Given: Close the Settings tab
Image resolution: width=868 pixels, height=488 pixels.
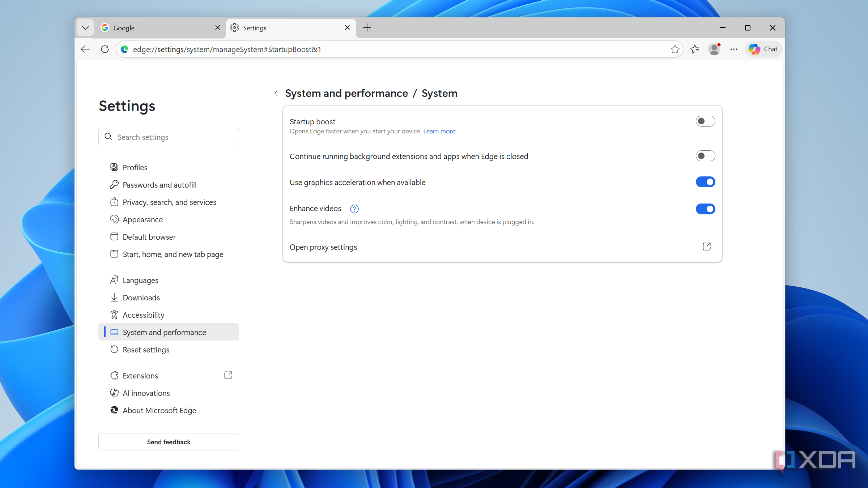Looking at the screenshot, I should coord(347,28).
